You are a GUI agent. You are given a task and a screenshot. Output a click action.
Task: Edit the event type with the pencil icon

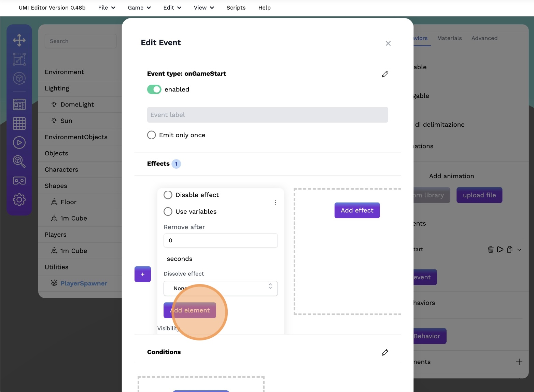[385, 74]
